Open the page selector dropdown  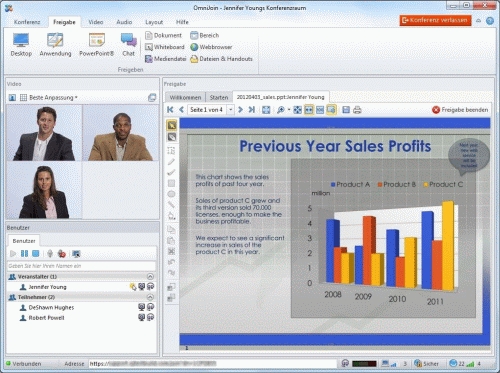[x=230, y=110]
